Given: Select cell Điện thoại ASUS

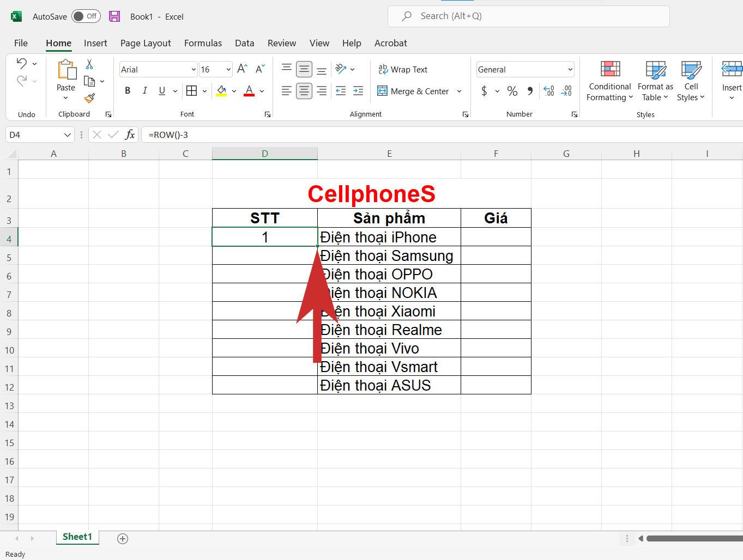Looking at the screenshot, I should (x=389, y=385).
